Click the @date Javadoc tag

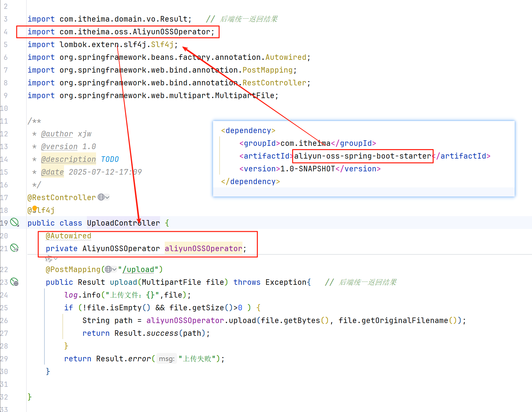pos(52,172)
